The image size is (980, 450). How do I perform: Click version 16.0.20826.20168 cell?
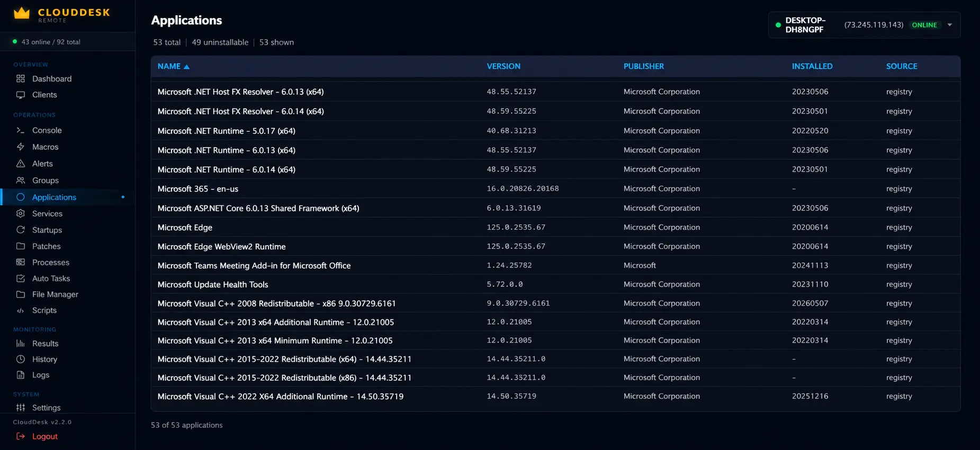(523, 188)
